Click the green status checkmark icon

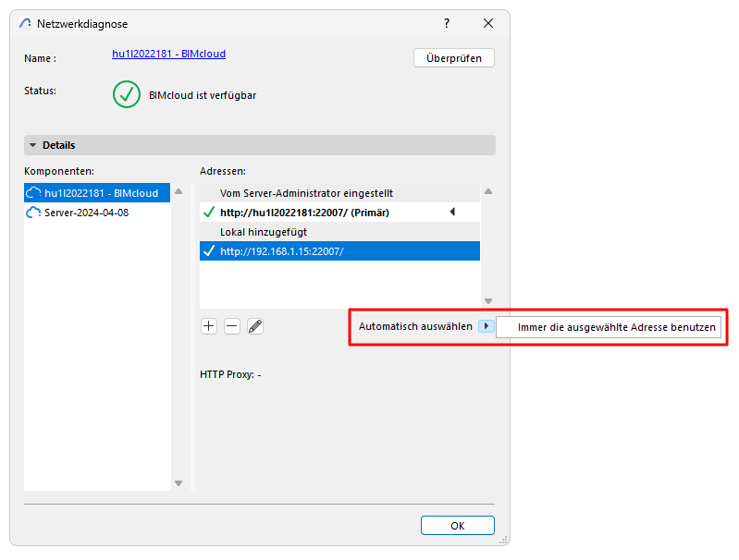click(127, 94)
